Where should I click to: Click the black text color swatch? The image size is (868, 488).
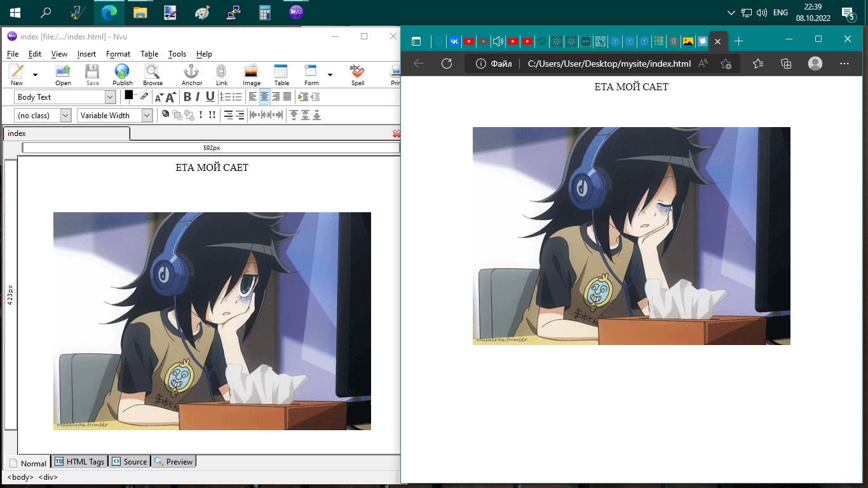(129, 95)
